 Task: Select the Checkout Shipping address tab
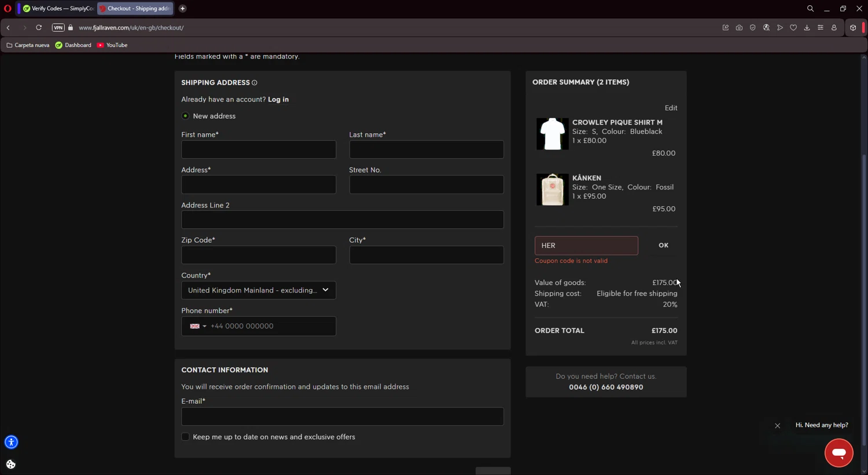pos(135,9)
